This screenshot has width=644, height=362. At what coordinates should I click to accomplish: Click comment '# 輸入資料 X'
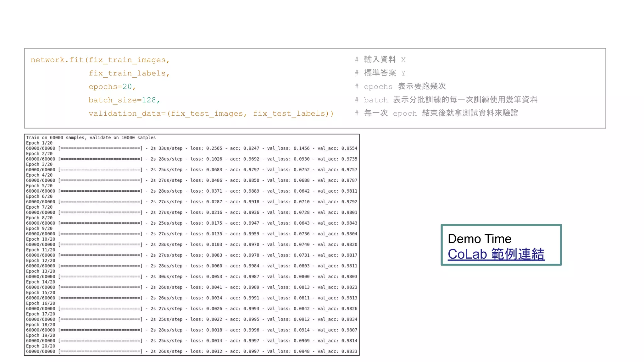380,59
